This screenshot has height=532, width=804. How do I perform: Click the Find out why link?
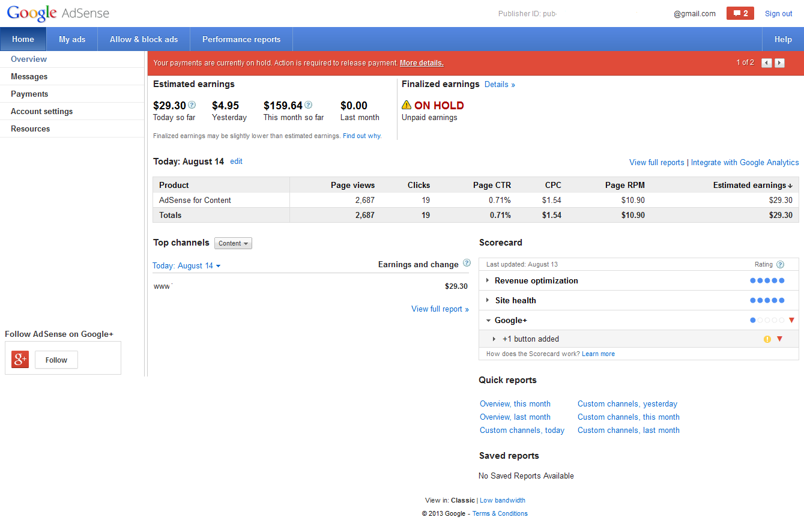pos(362,136)
